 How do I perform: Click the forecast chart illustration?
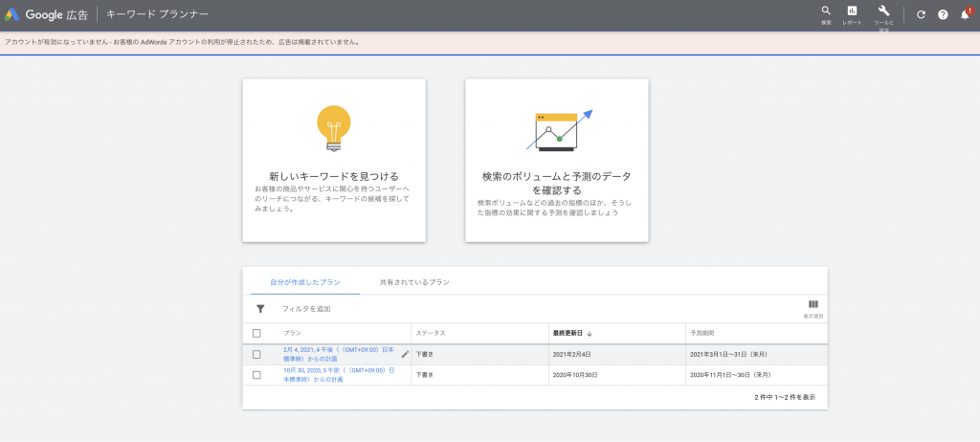(x=558, y=131)
